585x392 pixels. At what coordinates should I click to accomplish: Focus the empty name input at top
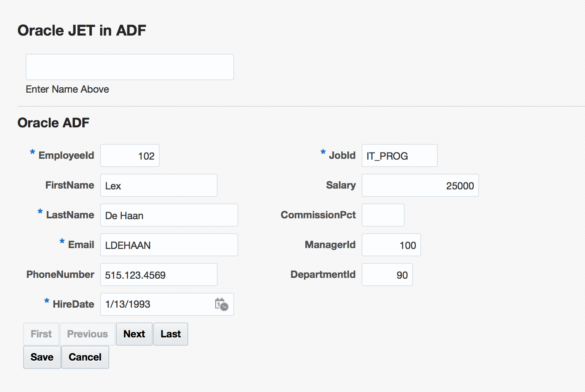129,67
